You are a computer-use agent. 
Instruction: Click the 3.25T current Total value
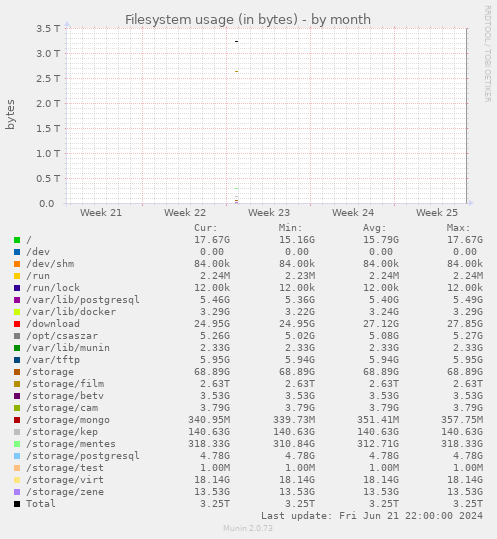215,504
